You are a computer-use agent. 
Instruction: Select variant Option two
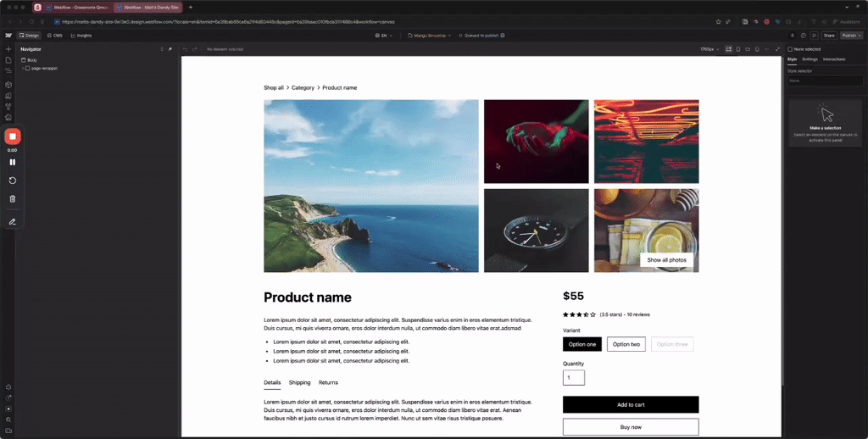626,344
